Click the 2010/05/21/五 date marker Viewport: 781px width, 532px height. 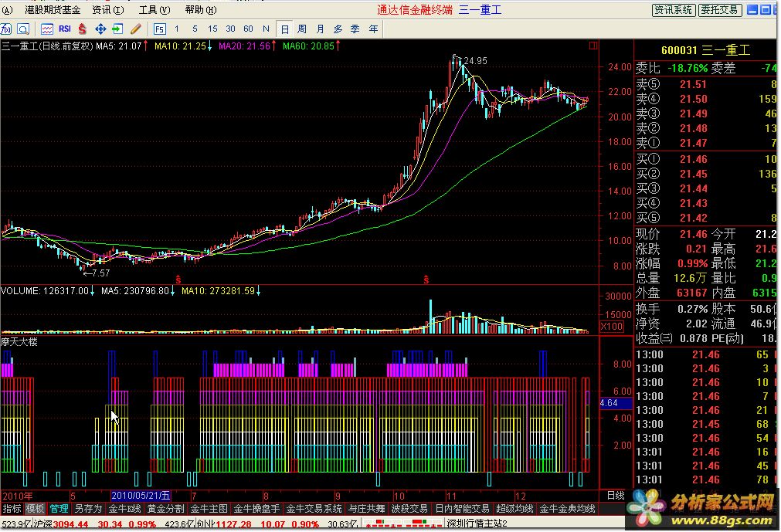pos(141,496)
